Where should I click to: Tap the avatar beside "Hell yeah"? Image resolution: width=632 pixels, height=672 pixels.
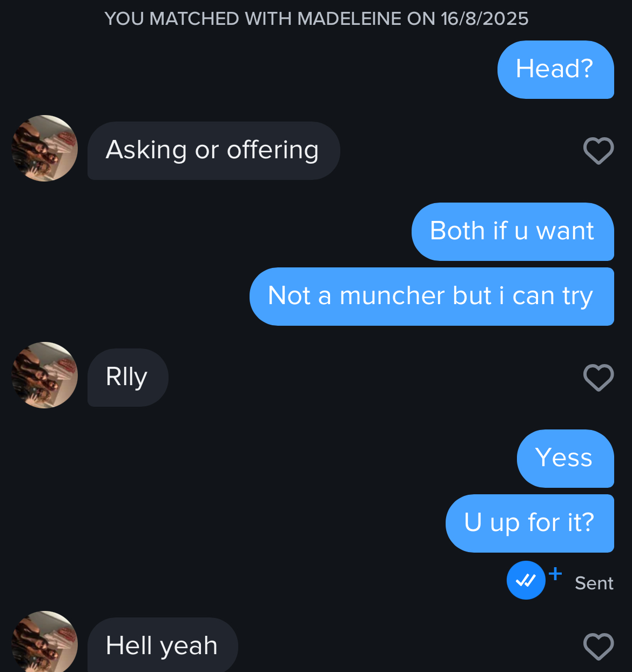click(45, 642)
